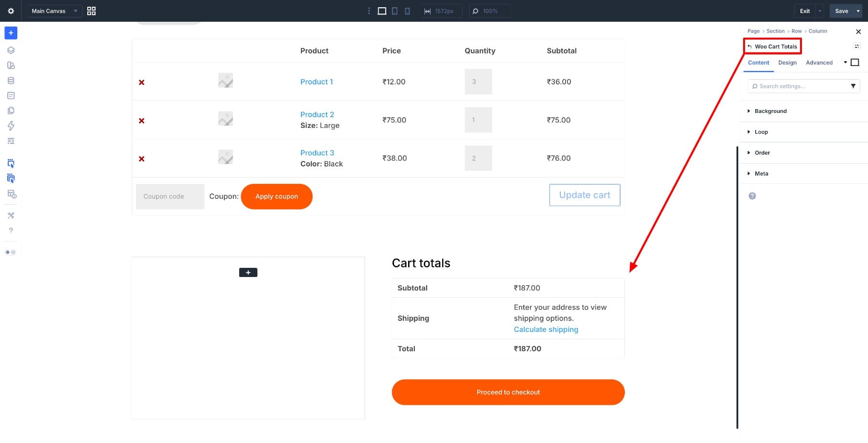Click the blue add module plus button
The height and width of the screenshot is (443, 868).
[11, 33]
